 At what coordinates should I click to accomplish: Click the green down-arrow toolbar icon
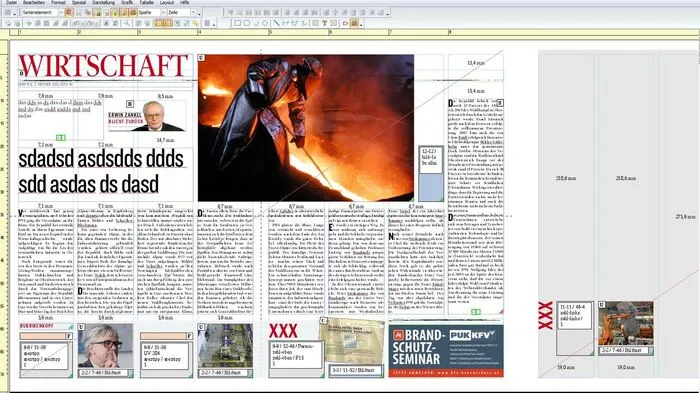(x=115, y=13)
